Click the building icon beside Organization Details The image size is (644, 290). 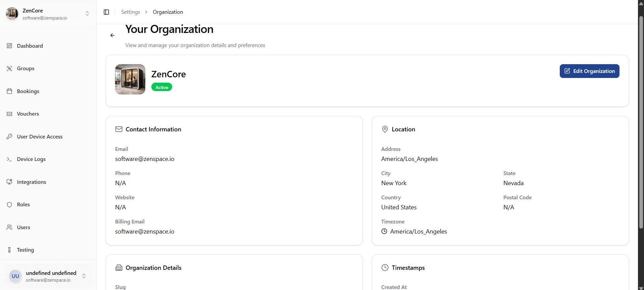coord(119,267)
